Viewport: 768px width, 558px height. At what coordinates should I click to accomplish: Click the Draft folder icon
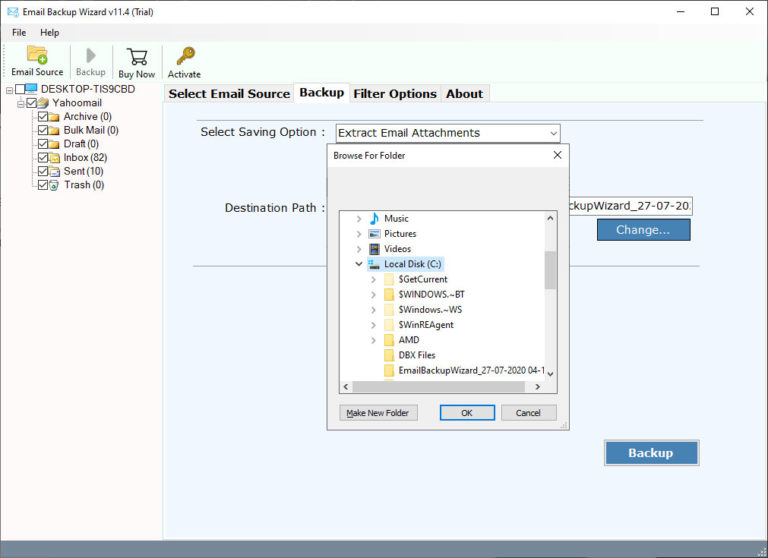click(54, 144)
